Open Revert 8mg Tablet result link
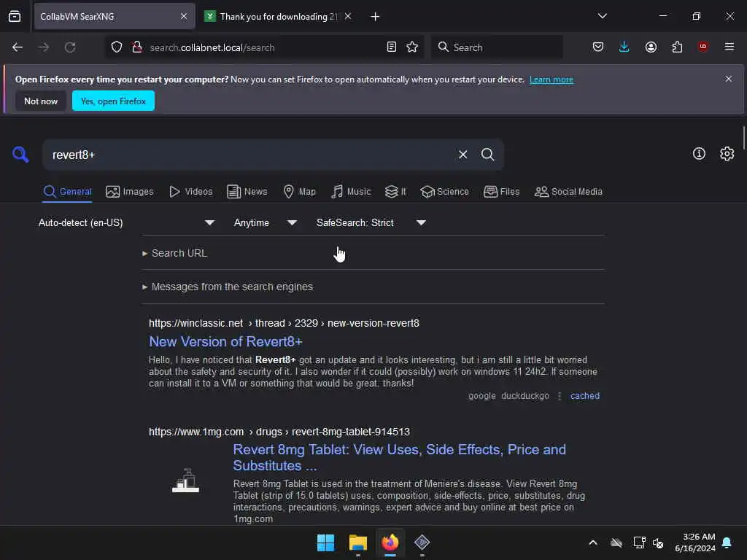The image size is (747, 560). pyautogui.click(x=399, y=457)
